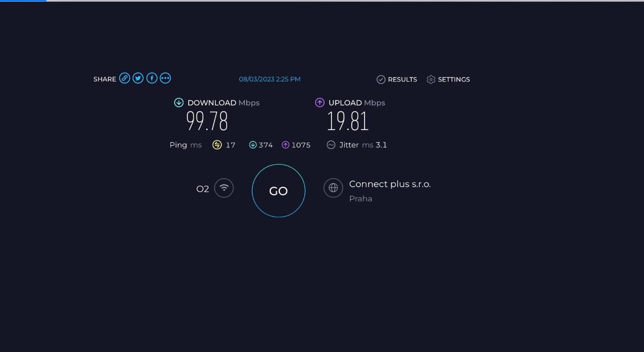Click the Results checkmark icon
The image size is (644, 352).
(381, 80)
